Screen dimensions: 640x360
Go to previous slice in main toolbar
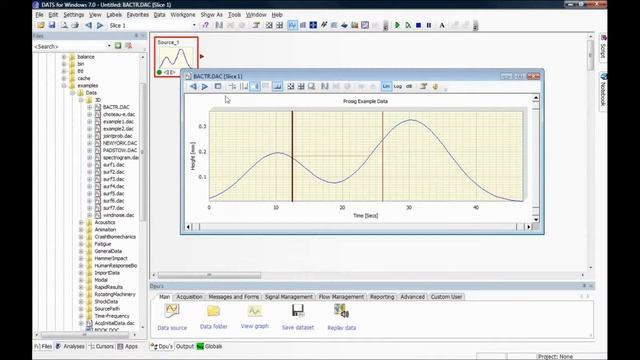coord(88,25)
